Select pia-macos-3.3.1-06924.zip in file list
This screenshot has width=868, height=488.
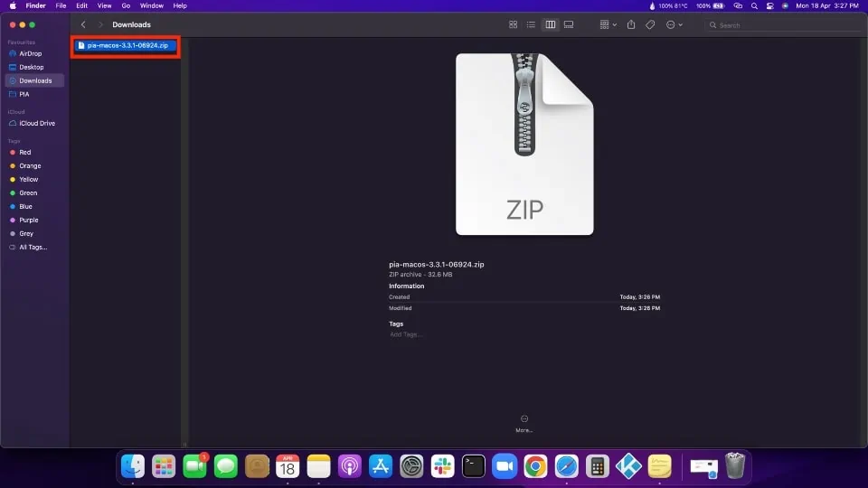(x=125, y=45)
